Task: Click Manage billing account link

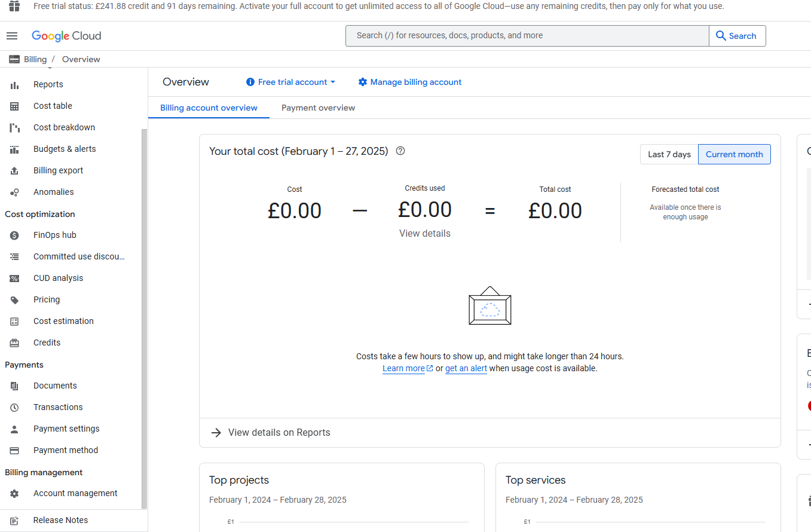Action: coord(409,82)
